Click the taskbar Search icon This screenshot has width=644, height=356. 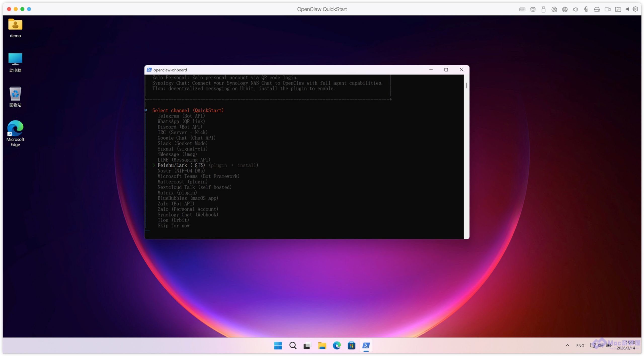click(293, 345)
